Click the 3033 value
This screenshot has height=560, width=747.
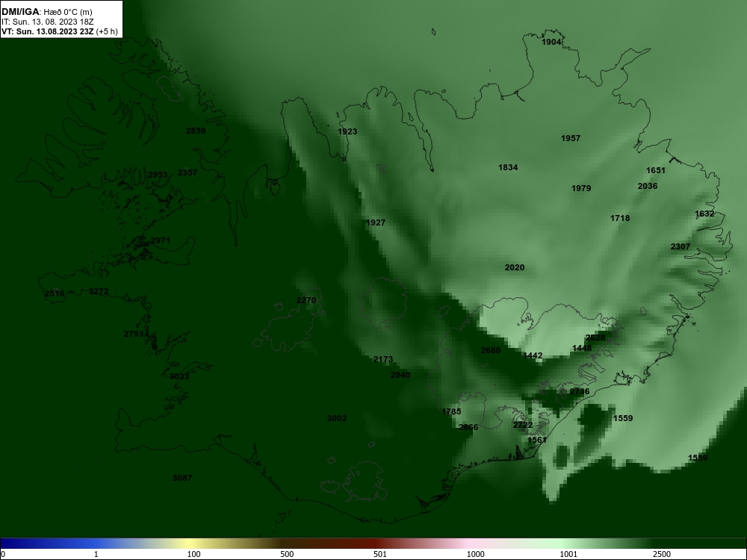click(x=179, y=376)
